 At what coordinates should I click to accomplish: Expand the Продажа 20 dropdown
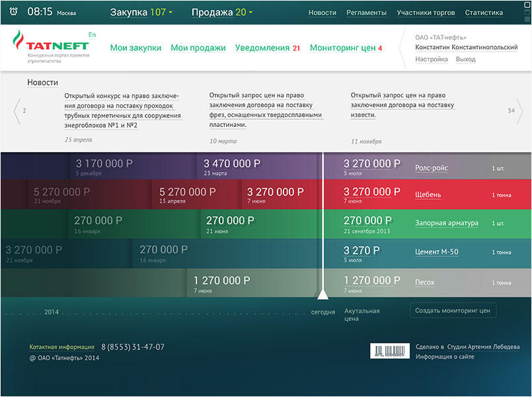coord(222,13)
